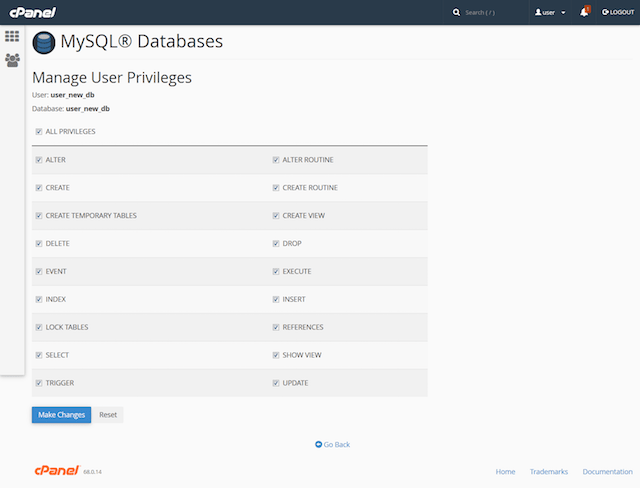
Task: Toggle the SHOW VIEW checkbox
Action: [276, 355]
